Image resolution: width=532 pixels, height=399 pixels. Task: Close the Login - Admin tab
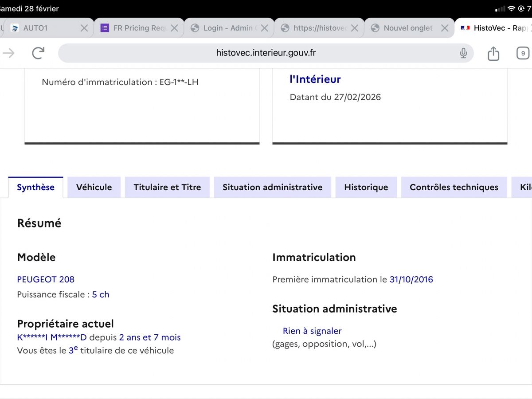pyautogui.click(x=264, y=28)
